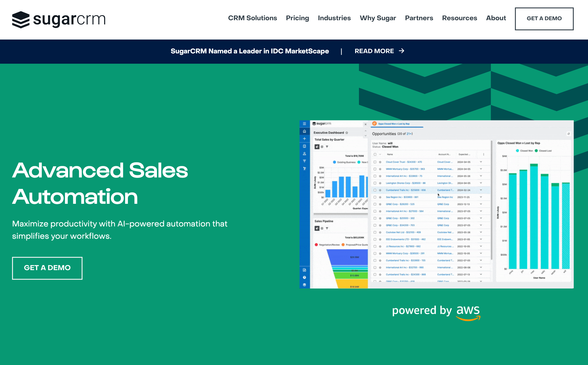The height and width of the screenshot is (365, 588).
Task: Open the 21+ count link in Opportunities
Action: pyautogui.click(x=409, y=134)
